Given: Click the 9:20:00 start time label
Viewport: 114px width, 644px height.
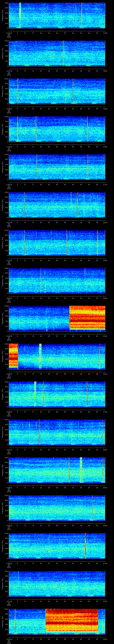Looking at the screenshot, I should (x=9, y=184).
